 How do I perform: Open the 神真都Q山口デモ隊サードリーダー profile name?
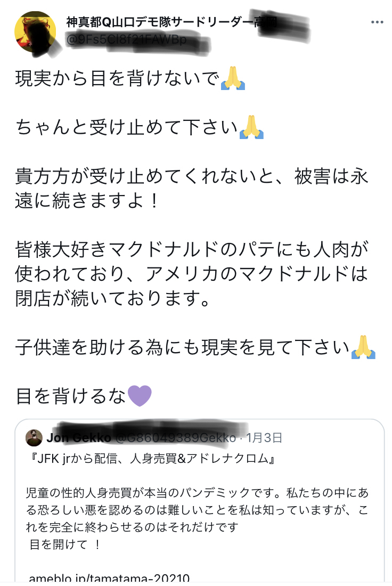(x=160, y=22)
